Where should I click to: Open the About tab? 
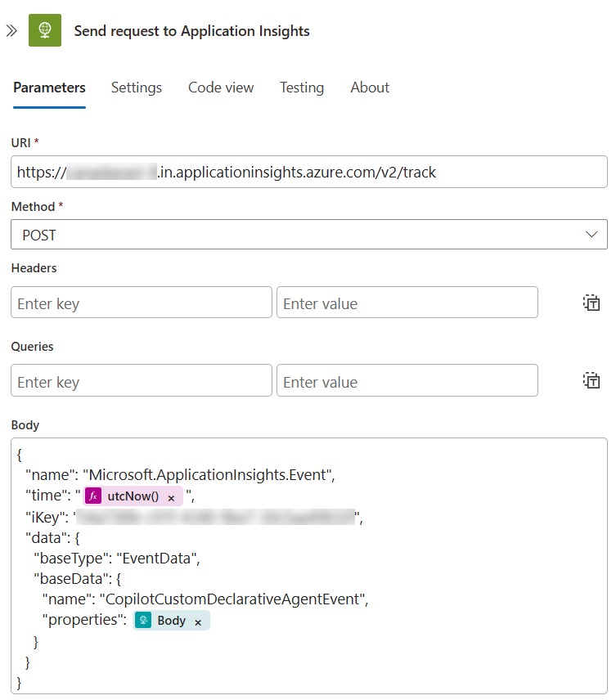(x=370, y=87)
